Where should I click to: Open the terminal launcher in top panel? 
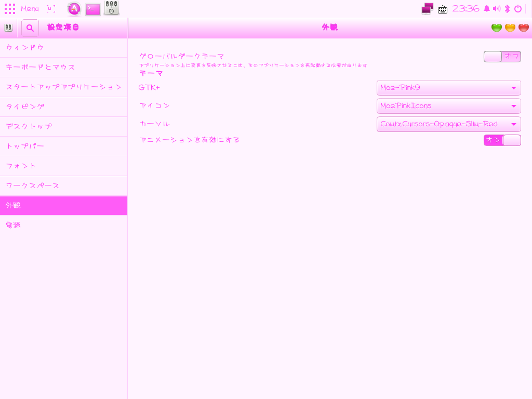(93, 8)
